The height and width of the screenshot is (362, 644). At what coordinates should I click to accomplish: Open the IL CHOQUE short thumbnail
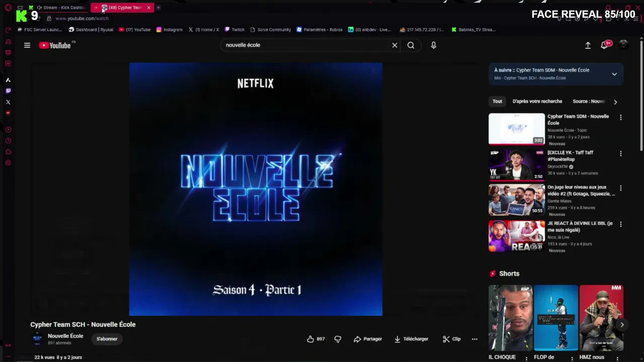coord(510,318)
